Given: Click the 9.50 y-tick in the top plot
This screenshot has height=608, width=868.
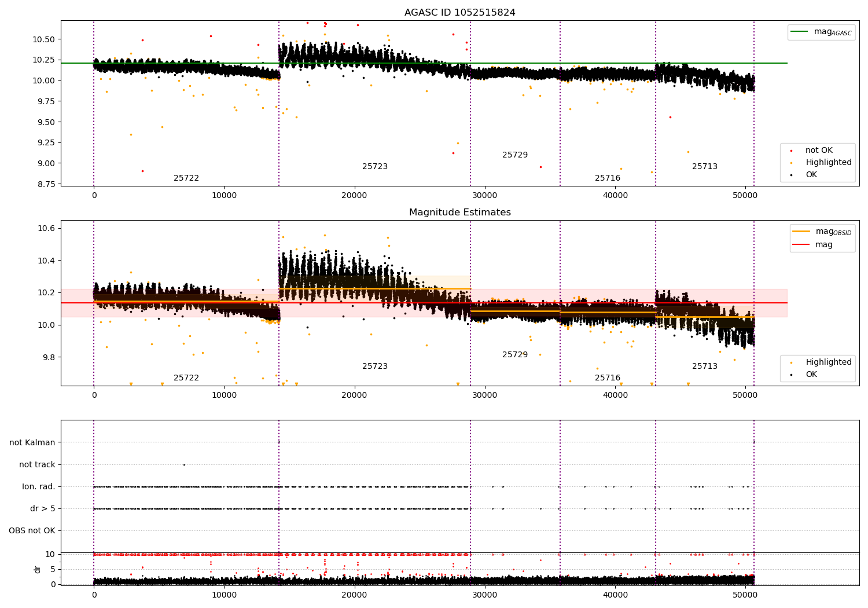Looking at the screenshot, I should tap(46, 122).
